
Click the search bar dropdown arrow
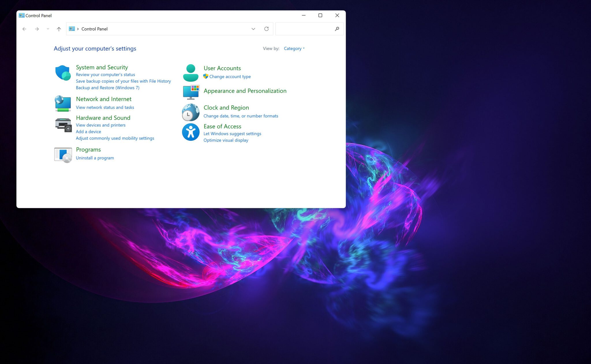point(253,29)
